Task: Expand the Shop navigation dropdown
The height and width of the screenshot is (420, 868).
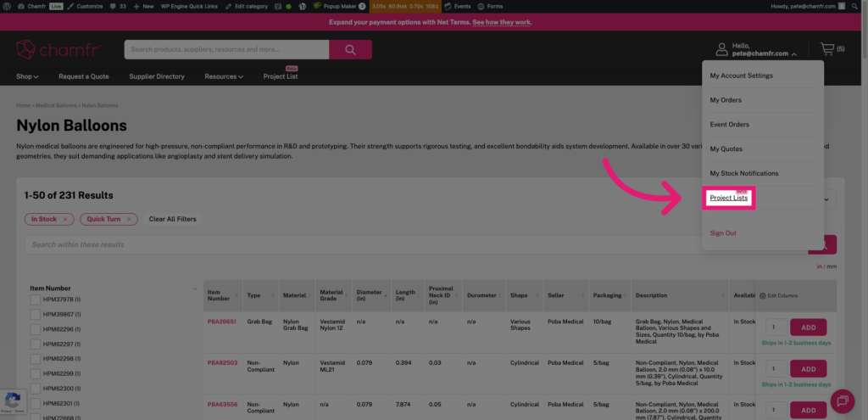Action: click(27, 76)
